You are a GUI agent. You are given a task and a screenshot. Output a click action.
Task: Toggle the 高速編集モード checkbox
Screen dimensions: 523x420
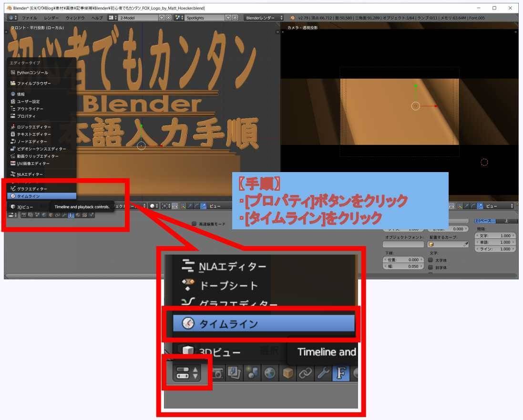point(194,224)
